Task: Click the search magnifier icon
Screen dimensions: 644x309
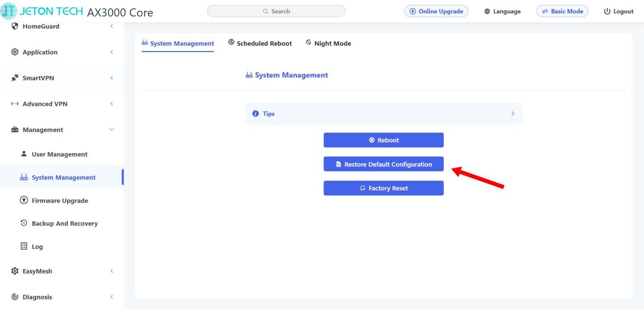Action: pyautogui.click(x=265, y=11)
